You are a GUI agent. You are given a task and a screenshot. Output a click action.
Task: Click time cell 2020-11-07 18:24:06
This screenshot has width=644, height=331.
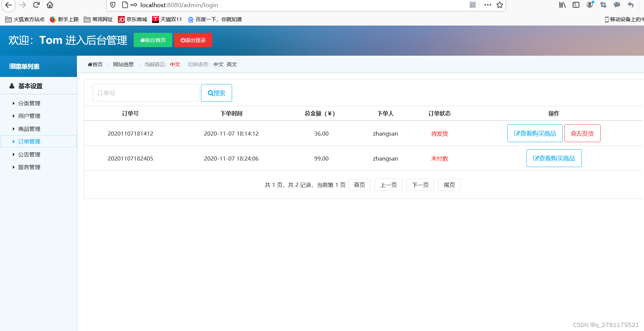(x=231, y=158)
